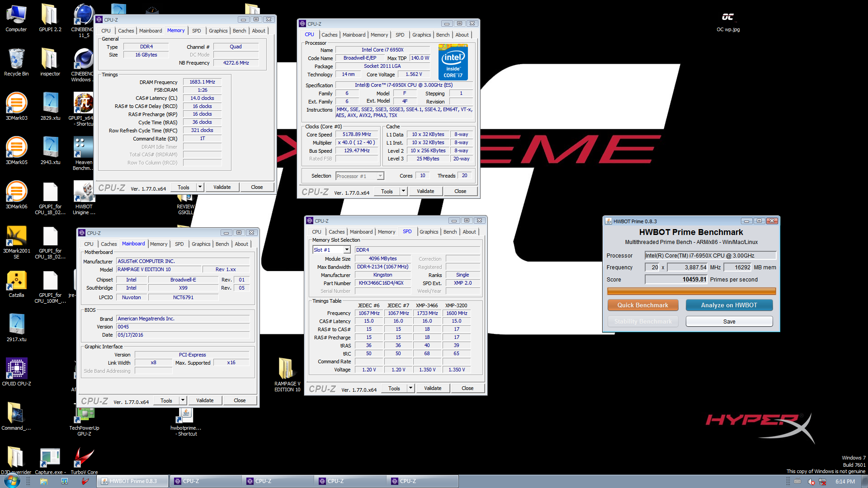Image resolution: width=868 pixels, height=488 pixels.
Task: Open the inspector folder icon
Action: pyautogui.click(x=50, y=62)
